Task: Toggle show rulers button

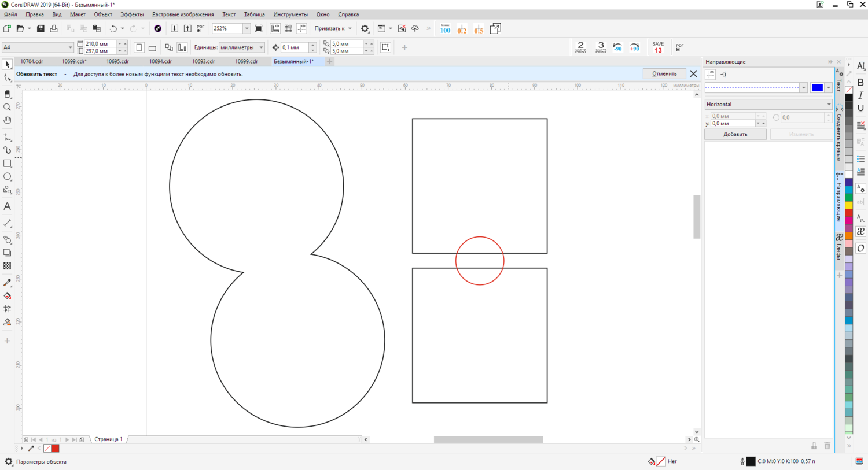Action: (x=275, y=28)
